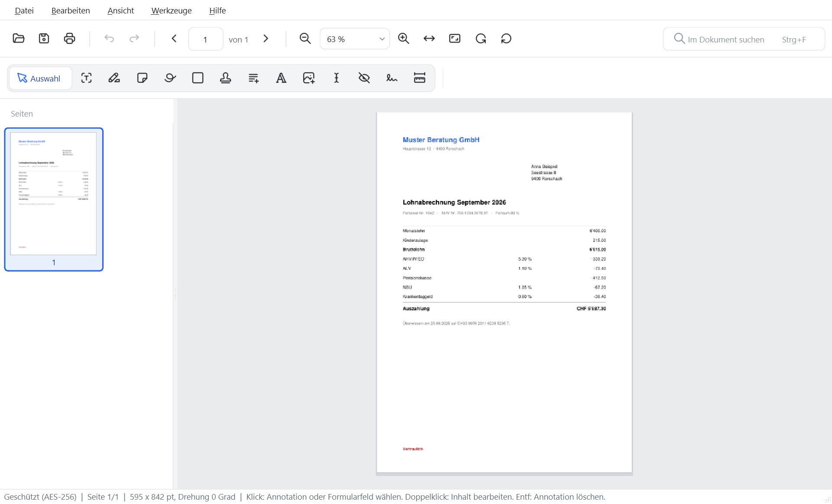Fit whole page in window
Screen dimensions: 832x504
coord(455,39)
